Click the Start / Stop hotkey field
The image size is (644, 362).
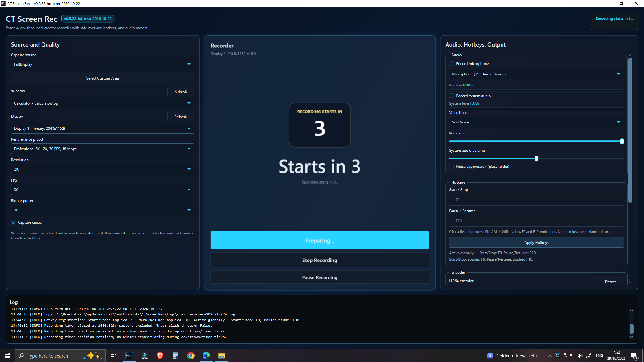[x=536, y=200]
